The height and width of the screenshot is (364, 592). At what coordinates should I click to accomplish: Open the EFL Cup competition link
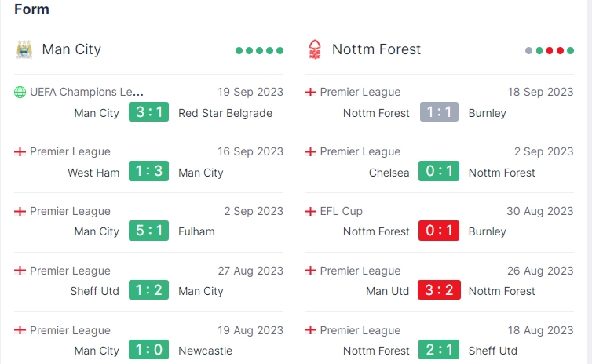(341, 211)
